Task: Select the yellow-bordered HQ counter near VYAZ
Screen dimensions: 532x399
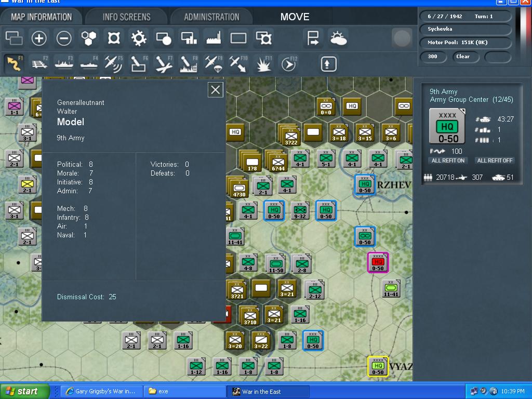Action: 378,366
